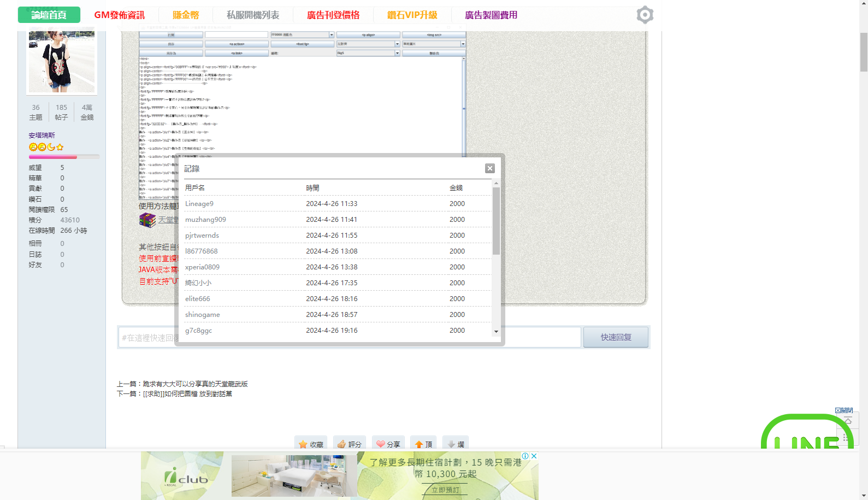Click the 評分 thumbs-up button
Screen dimensions: 868x500
pos(350,444)
